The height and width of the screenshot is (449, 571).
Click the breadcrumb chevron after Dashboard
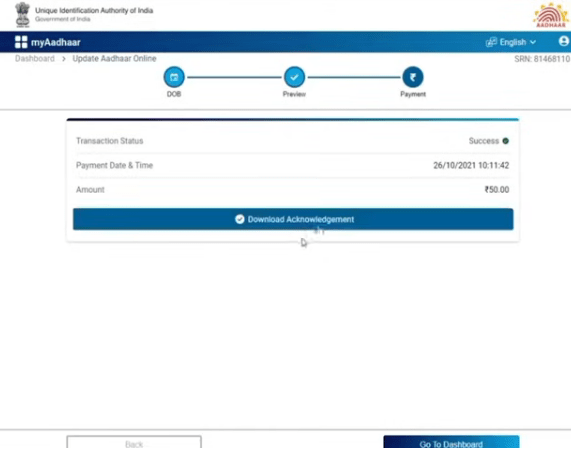coord(64,59)
